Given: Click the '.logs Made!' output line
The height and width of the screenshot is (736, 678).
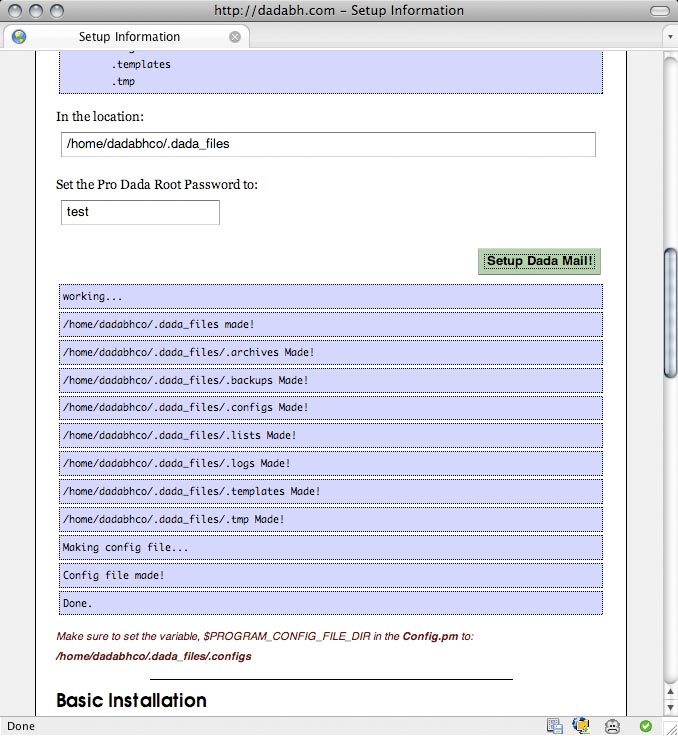Looking at the screenshot, I should pos(331,463).
